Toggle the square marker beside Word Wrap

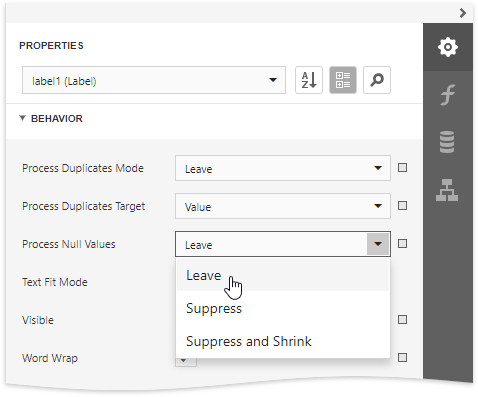(x=402, y=358)
